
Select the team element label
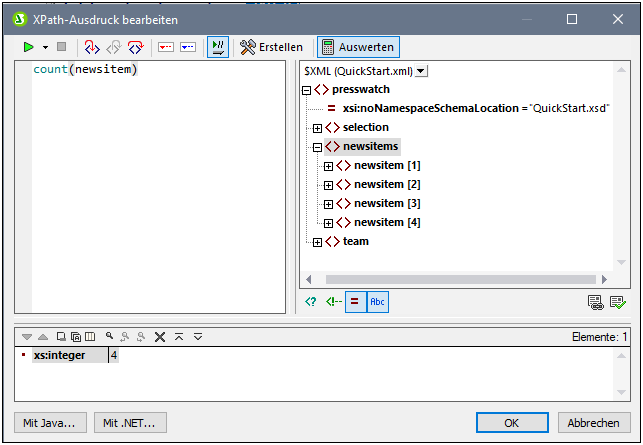(356, 241)
